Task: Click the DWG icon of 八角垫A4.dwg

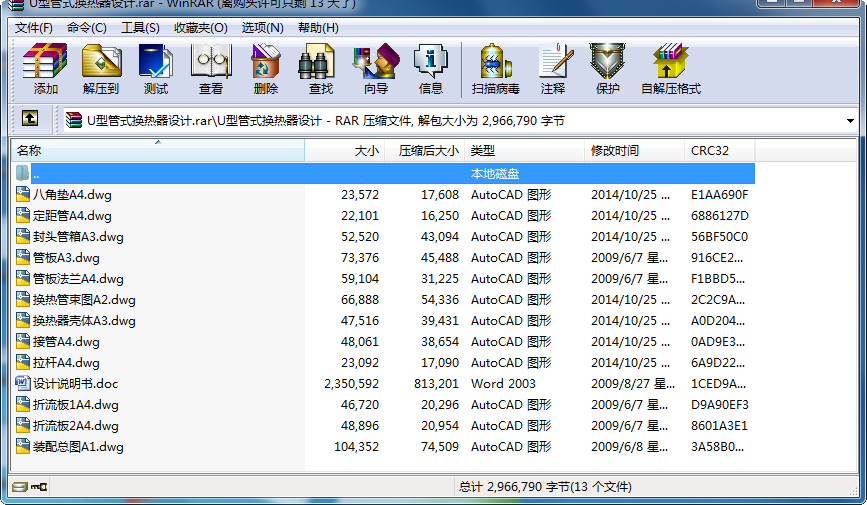Action: 22,194
